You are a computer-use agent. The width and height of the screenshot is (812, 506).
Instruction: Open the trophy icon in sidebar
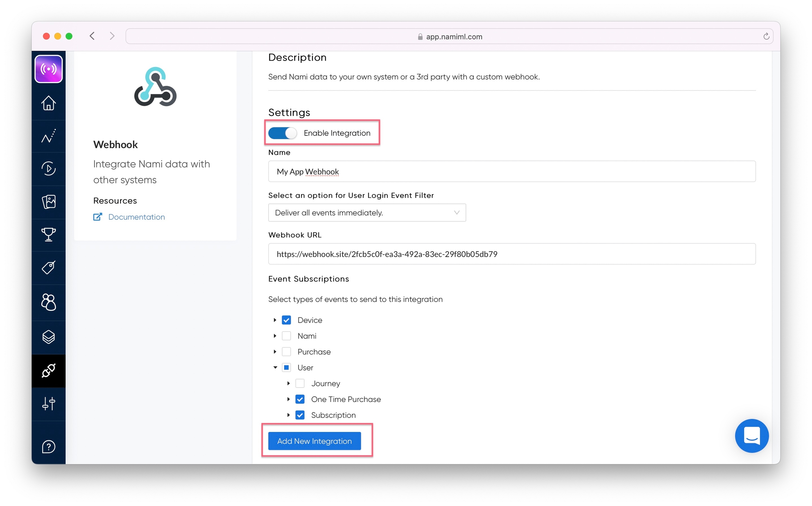pyautogui.click(x=49, y=234)
